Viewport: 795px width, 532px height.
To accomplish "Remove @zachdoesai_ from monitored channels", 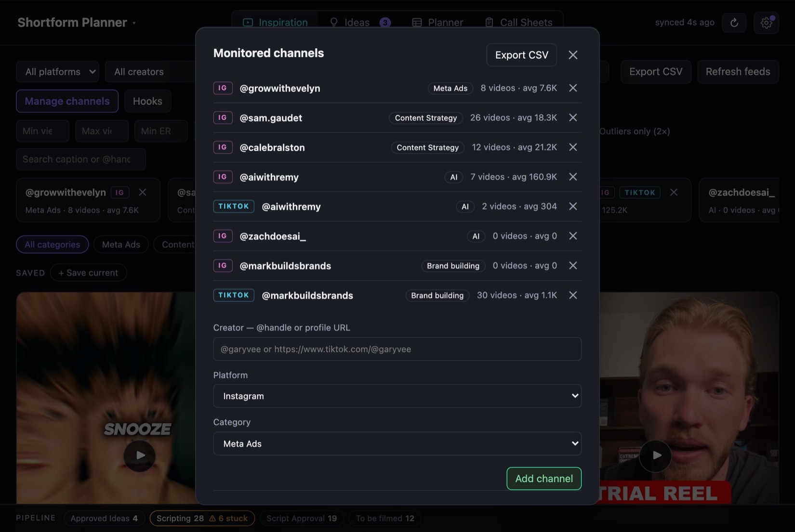I will tap(573, 236).
